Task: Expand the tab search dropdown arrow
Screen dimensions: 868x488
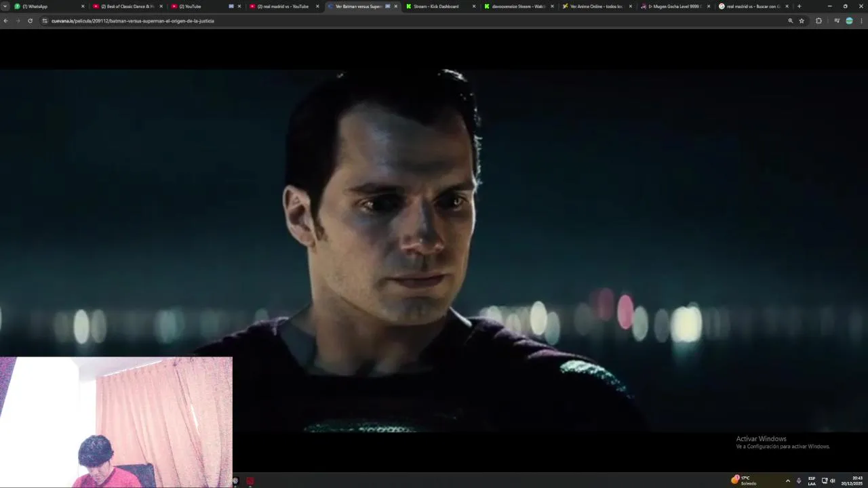Action: (5, 6)
